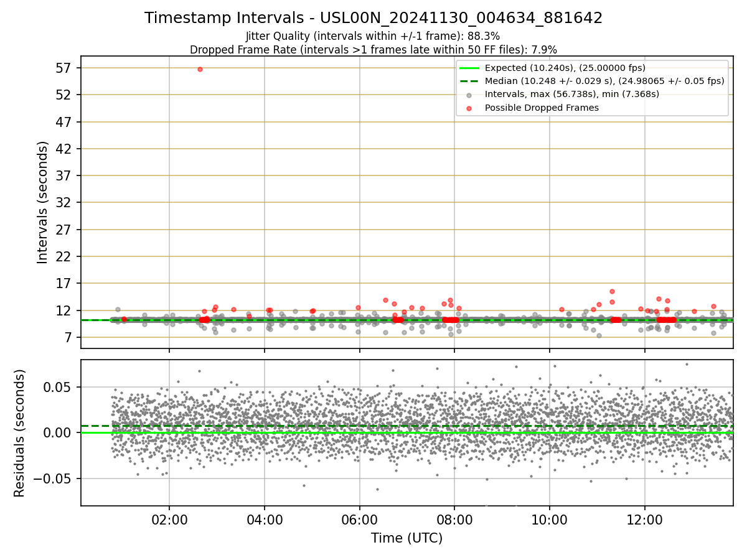
Task: Click the 12:00 tick label on the time axis
Action: pyautogui.click(x=644, y=520)
